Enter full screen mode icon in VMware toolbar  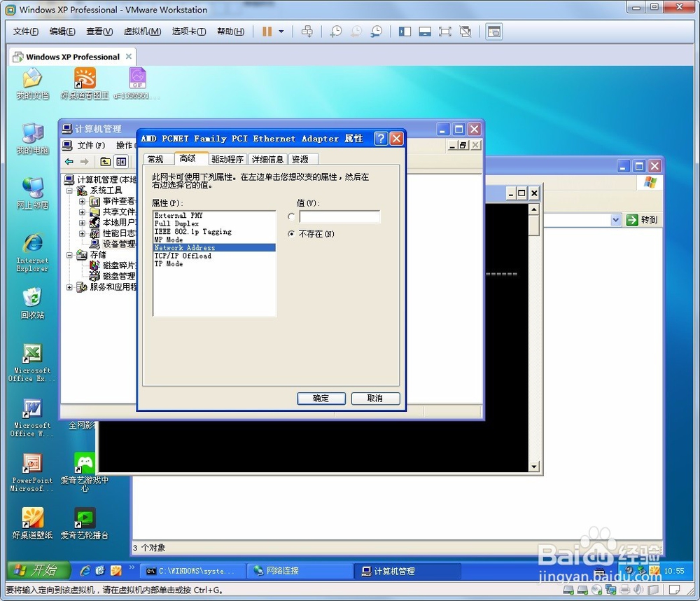[x=445, y=32]
